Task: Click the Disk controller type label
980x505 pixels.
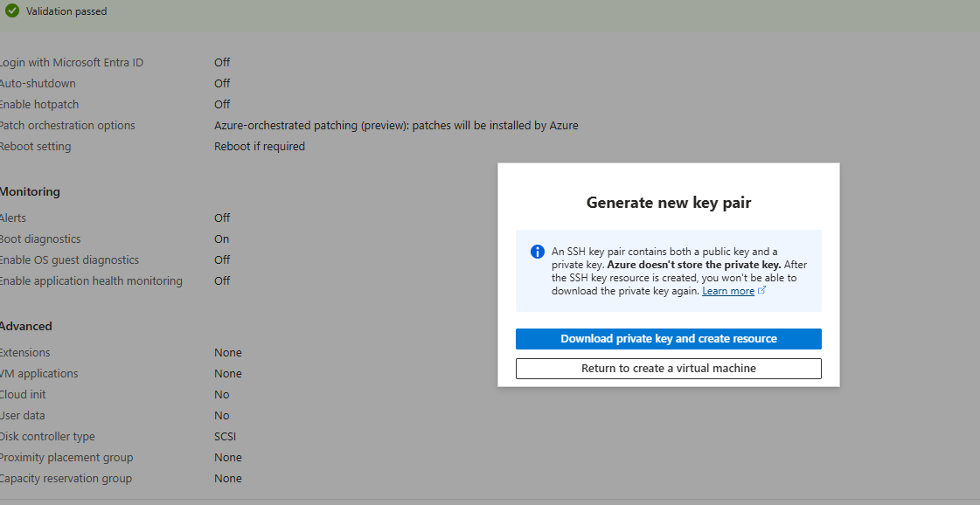Action: [x=47, y=436]
